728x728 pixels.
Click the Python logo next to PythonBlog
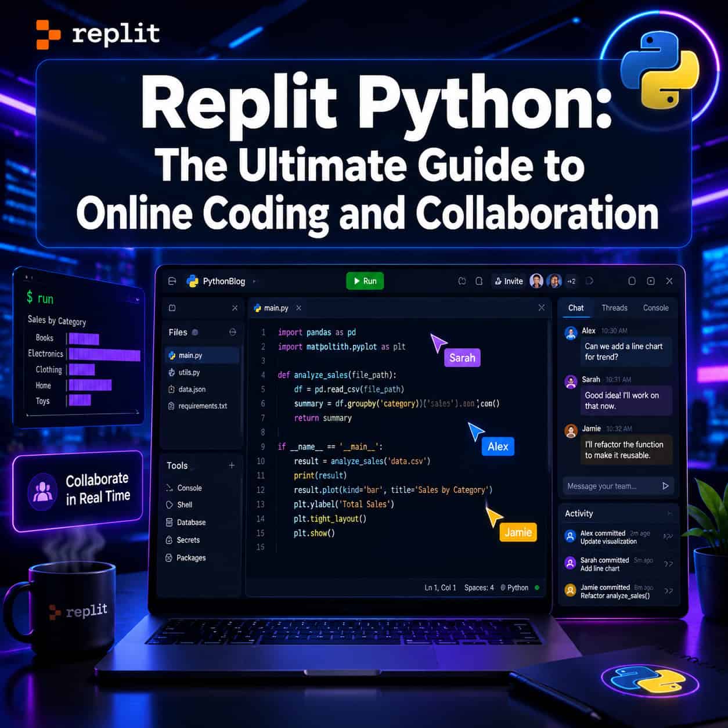(x=192, y=281)
